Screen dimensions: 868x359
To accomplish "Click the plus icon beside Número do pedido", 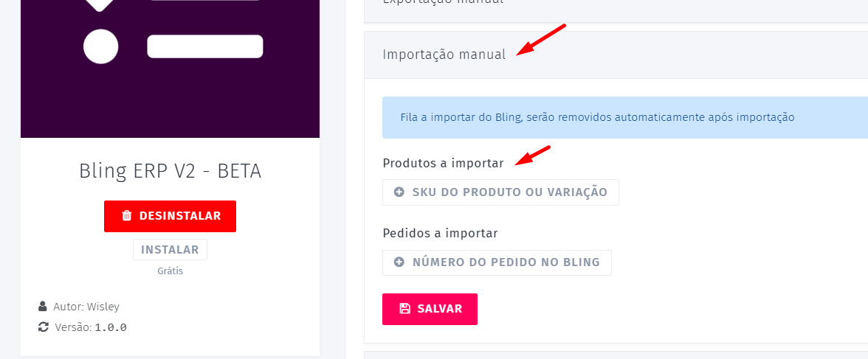I will tap(399, 262).
